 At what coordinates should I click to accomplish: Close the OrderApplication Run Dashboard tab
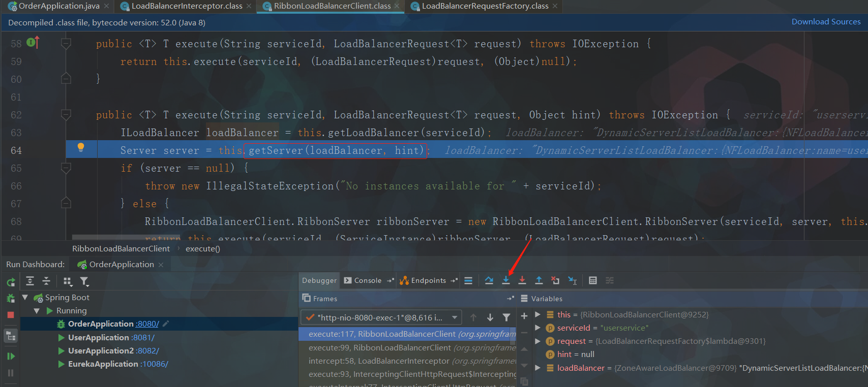click(161, 265)
